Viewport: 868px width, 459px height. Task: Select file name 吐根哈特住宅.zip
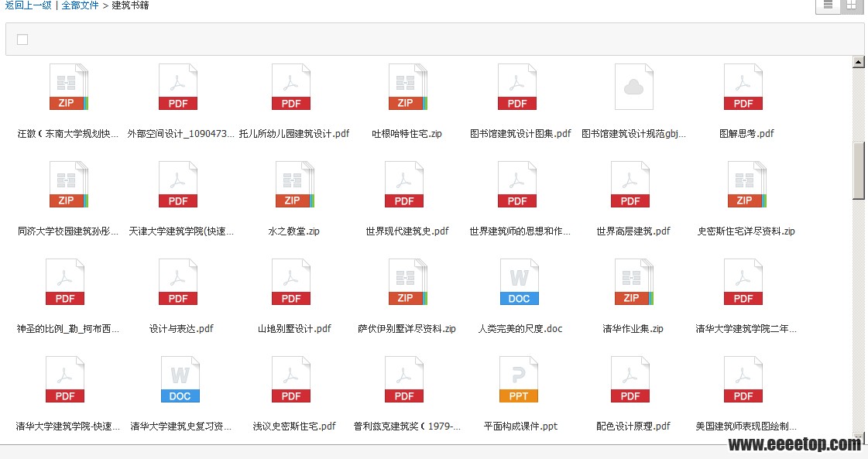point(407,134)
